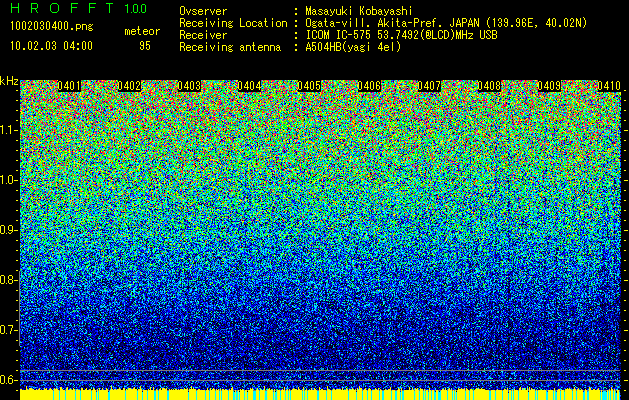
Task: Click the meteor label
Action: tap(142, 31)
